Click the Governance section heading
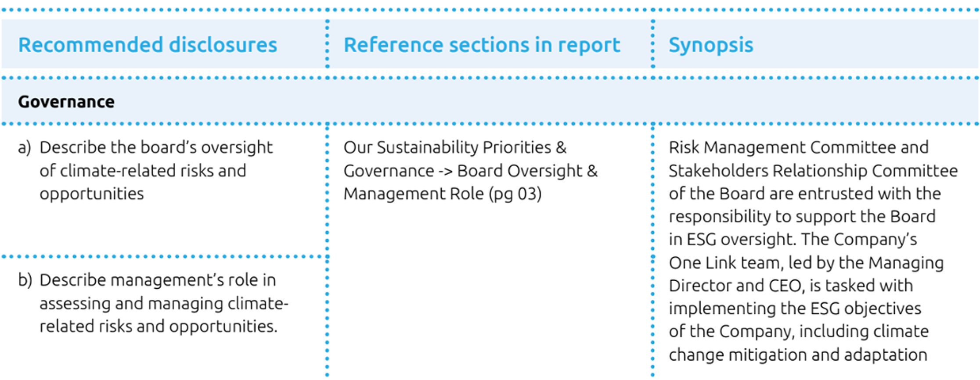This screenshot has height=380, width=980. (x=66, y=102)
